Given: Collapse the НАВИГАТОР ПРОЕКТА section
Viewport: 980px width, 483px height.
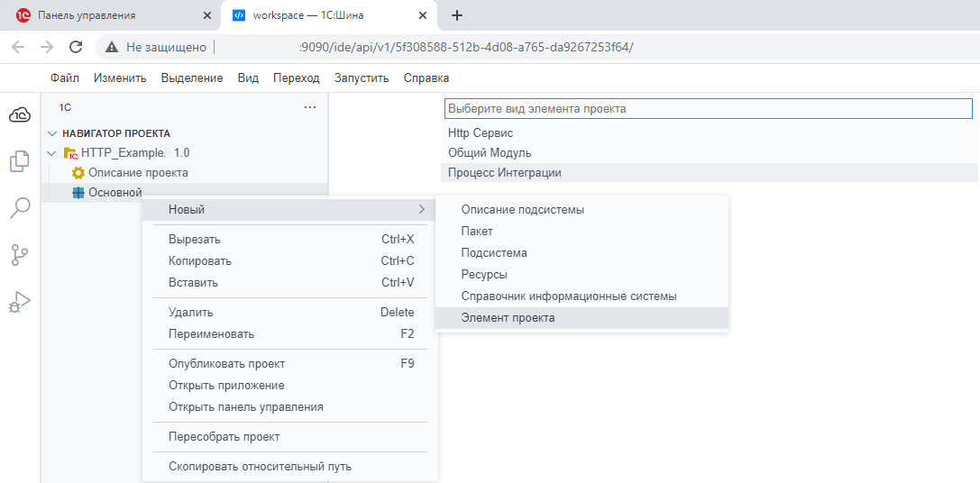Looking at the screenshot, I should click(52, 133).
